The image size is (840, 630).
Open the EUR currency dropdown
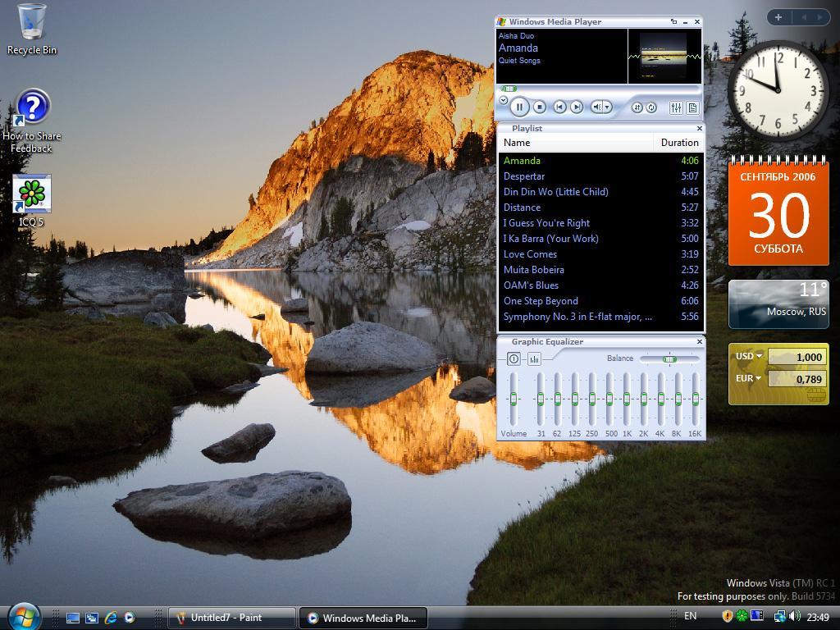tap(749, 378)
